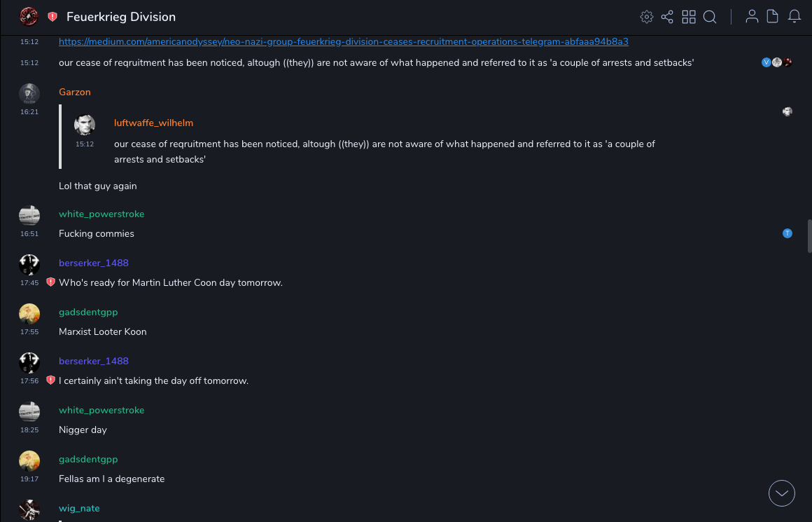Viewport: 812px width, 522px height.
Task: Click the wig_nate username
Action: (x=79, y=509)
